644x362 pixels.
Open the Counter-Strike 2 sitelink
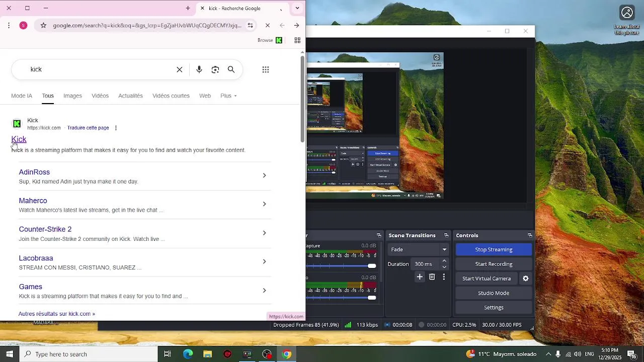click(45, 229)
